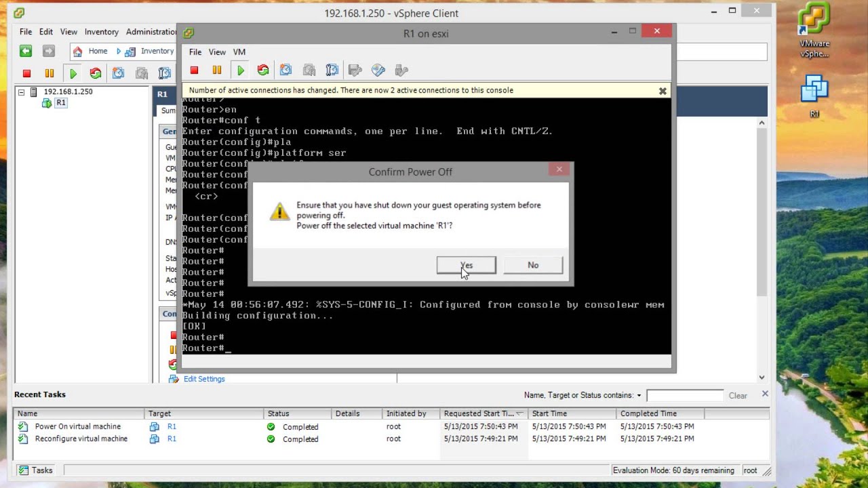
Task: Click Home in navigation bar
Action: pos(90,52)
